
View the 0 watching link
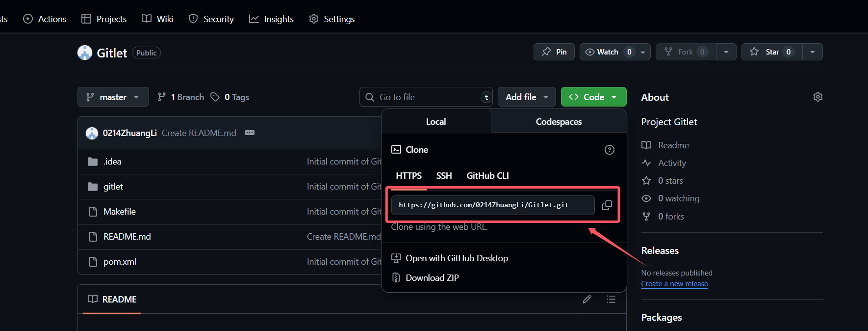[x=671, y=198]
